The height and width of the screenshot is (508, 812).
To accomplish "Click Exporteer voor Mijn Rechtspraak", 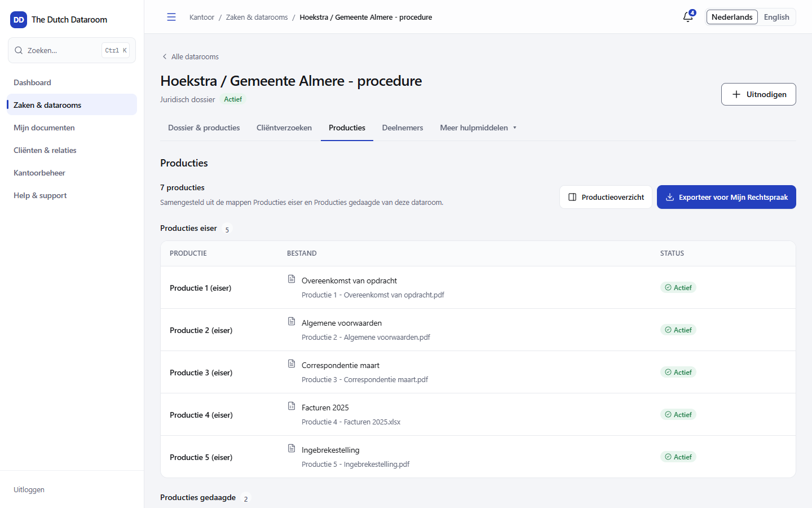I will (726, 197).
